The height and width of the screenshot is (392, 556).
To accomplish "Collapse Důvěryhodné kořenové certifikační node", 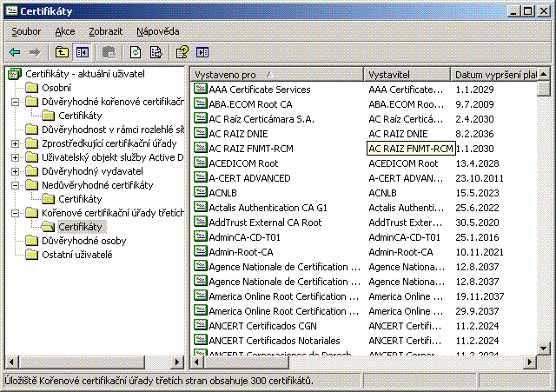I will point(16,102).
